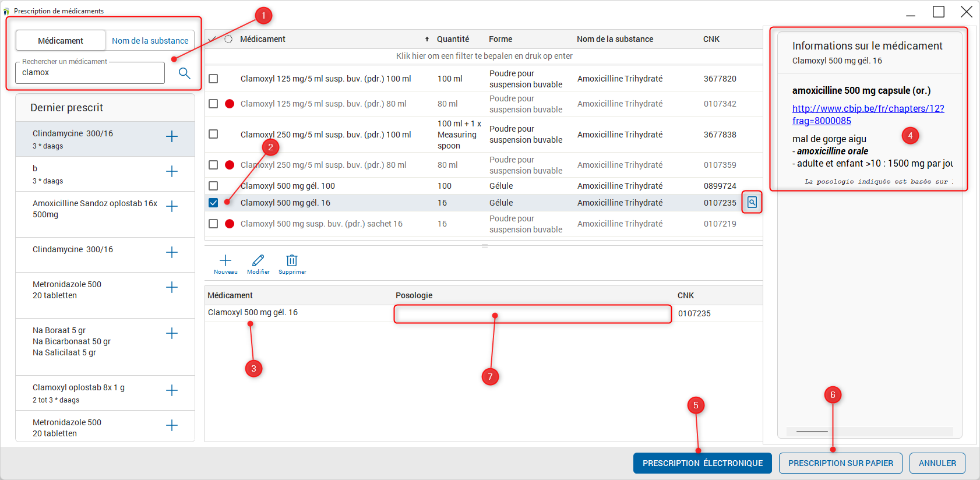
Task: Check Clamoxyl 500 mg gél. 100 checkbox
Action: pyautogui.click(x=213, y=186)
